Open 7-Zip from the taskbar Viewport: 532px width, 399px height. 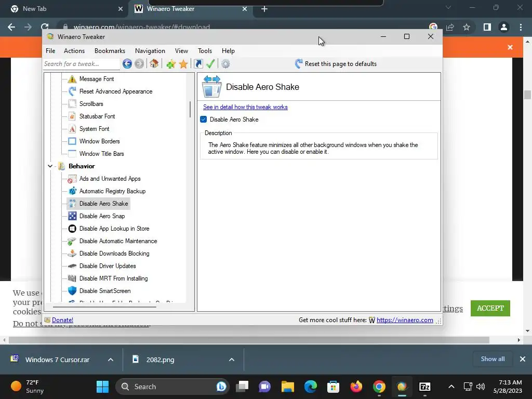tap(425, 387)
